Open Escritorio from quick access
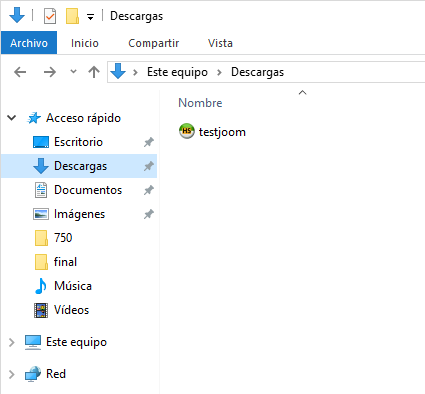425x394 pixels. pos(78,142)
